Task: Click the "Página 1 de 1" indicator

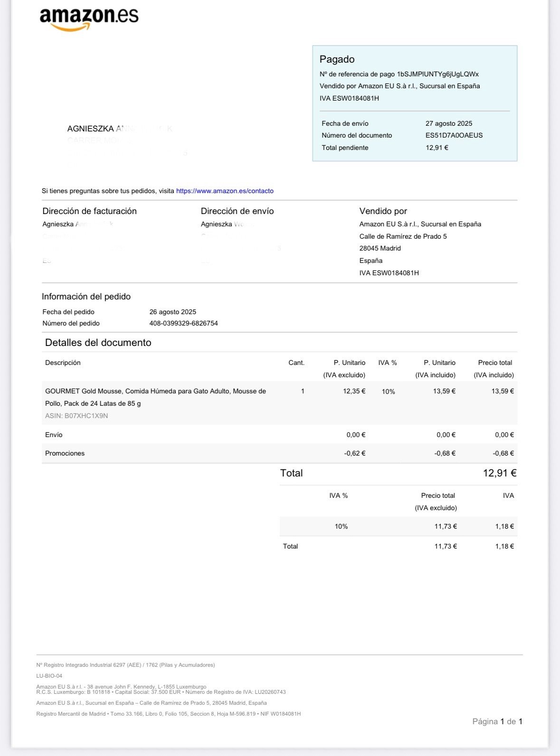Action: (497, 721)
